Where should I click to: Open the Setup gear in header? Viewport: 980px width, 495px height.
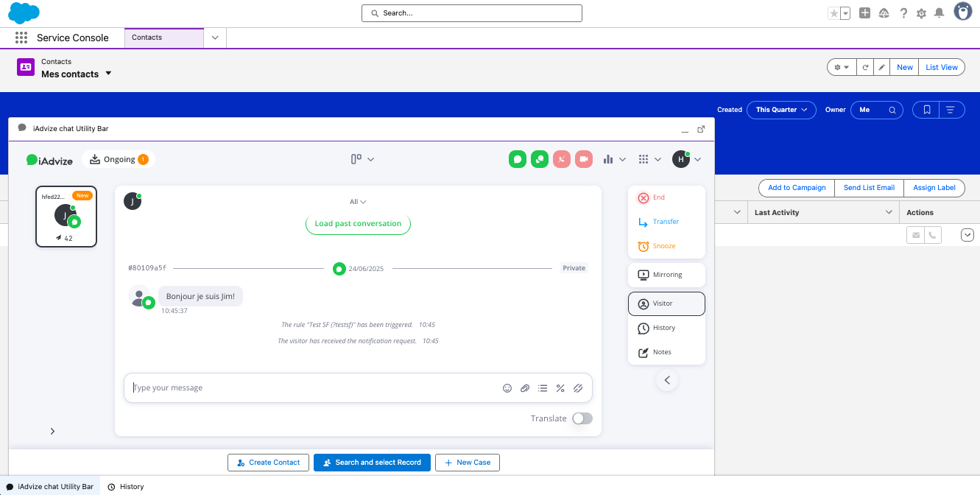pyautogui.click(x=921, y=13)
